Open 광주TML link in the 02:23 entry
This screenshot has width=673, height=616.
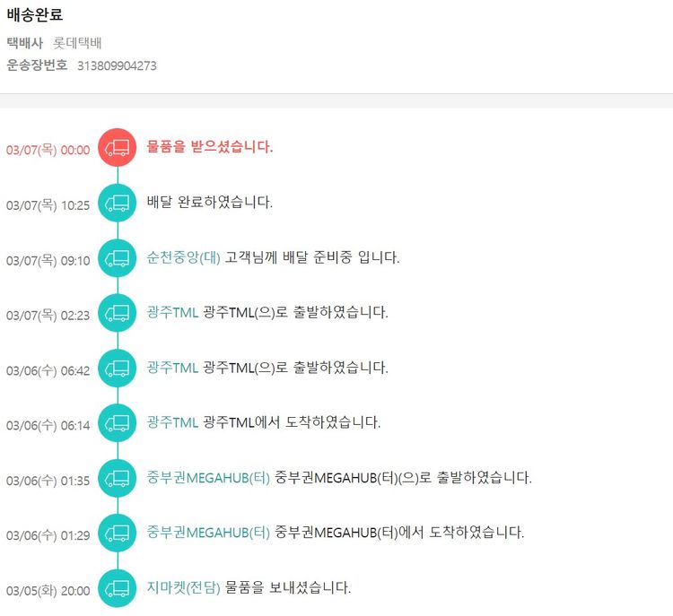[172, 313]
